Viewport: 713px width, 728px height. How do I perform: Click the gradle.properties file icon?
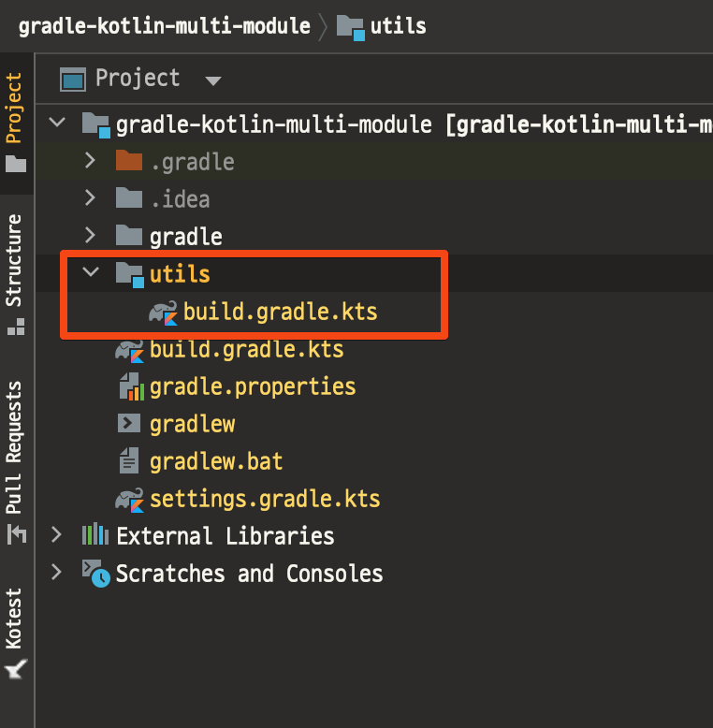[131, 386]
